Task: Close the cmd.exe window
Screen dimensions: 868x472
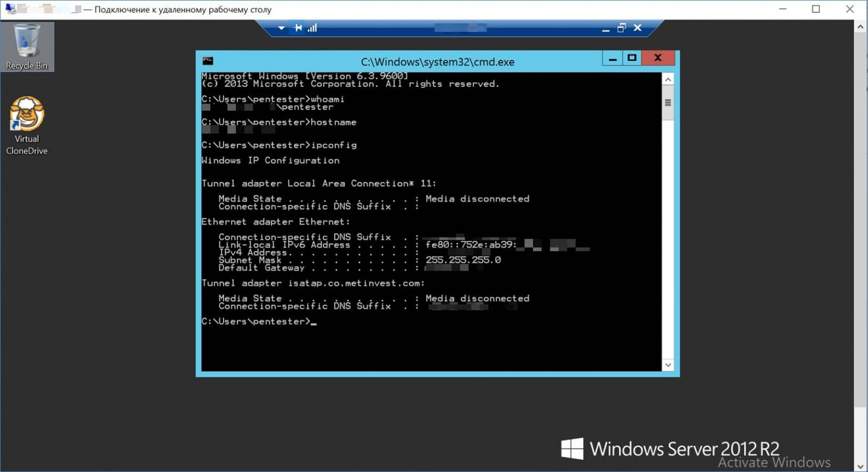Action: coord(658,58)
